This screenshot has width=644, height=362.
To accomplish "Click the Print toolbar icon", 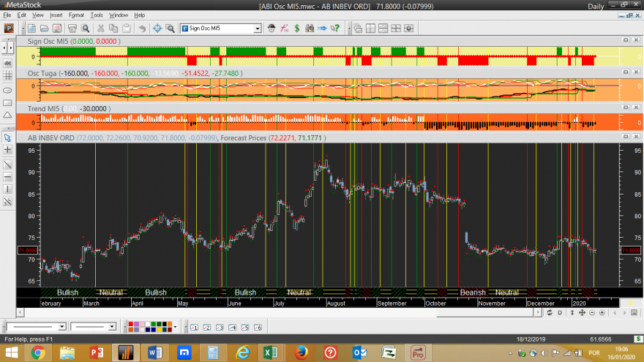I will [x=72, y=29].
